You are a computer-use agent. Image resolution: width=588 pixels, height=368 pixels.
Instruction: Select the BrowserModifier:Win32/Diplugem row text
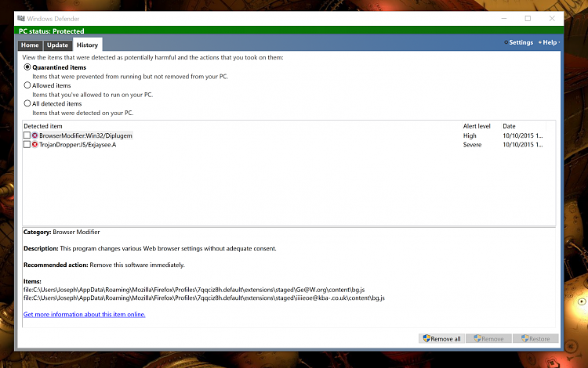click(x=85, y=135)
